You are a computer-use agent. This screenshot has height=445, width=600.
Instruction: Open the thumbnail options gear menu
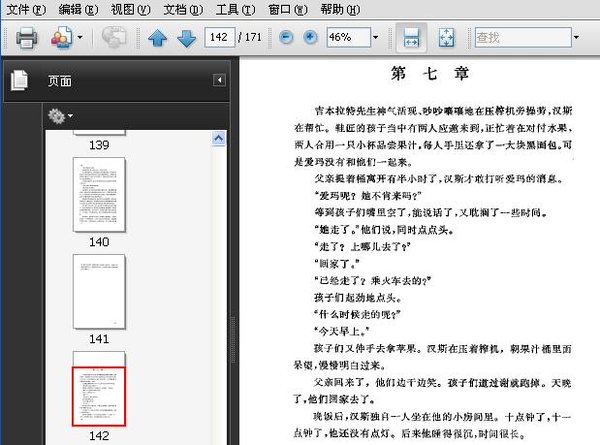pos(59,116)
